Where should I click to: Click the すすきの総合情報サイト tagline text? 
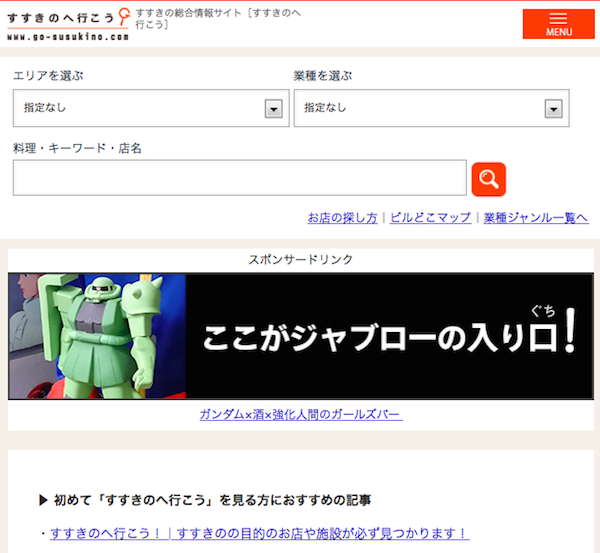(218, 17)
